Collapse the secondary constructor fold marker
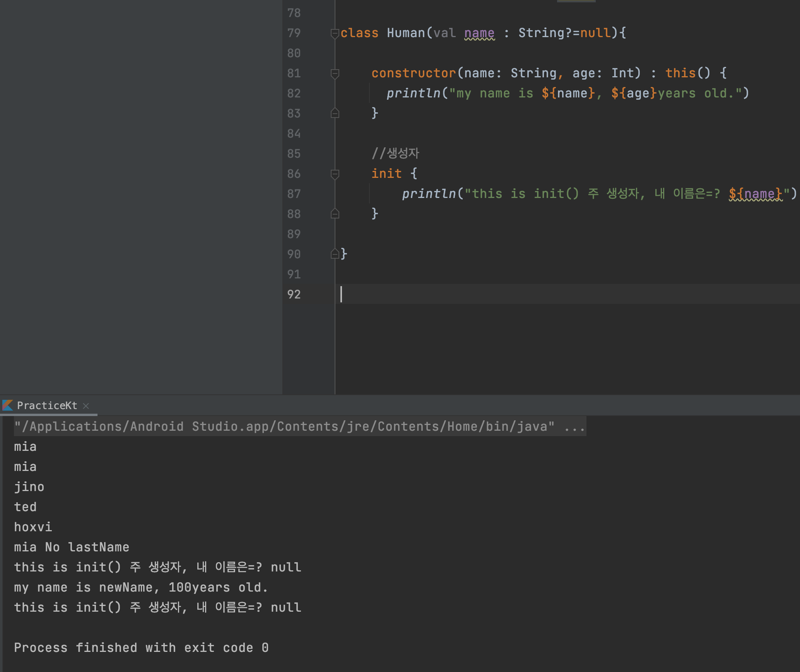This screenshot has height=672, width=800. pyautogui.click(x=335, y=73)
